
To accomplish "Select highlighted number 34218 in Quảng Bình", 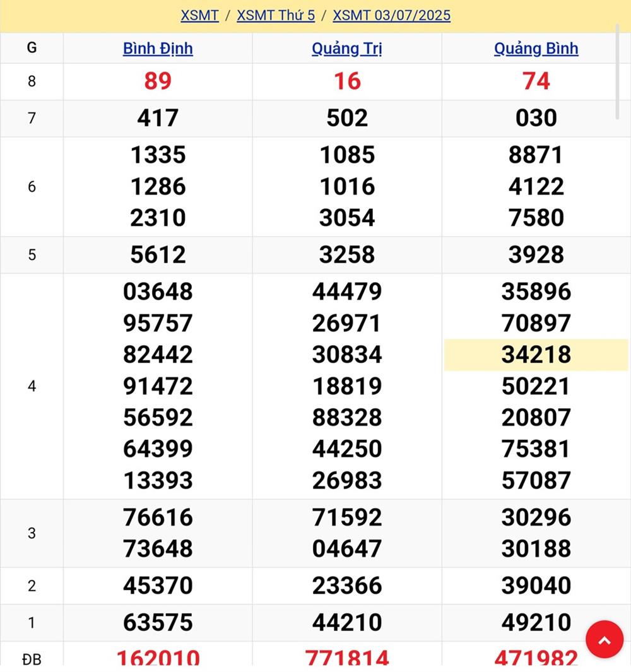I will (x=536, y=355).
